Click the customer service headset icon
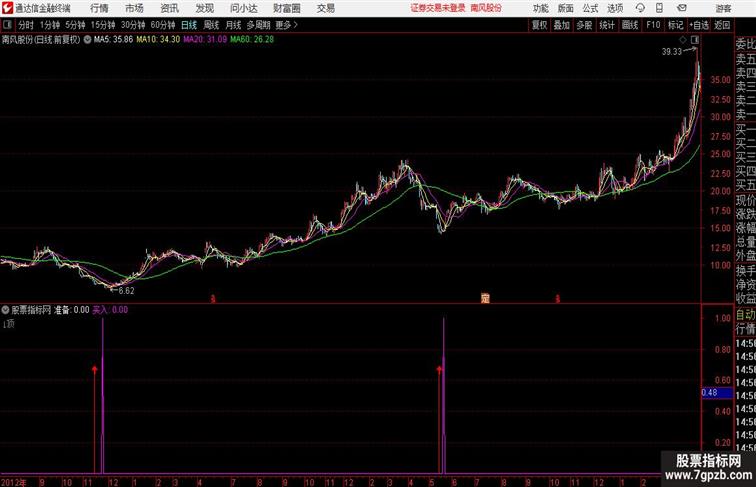This screenshot has height=487, width=756. pos(640,8)
